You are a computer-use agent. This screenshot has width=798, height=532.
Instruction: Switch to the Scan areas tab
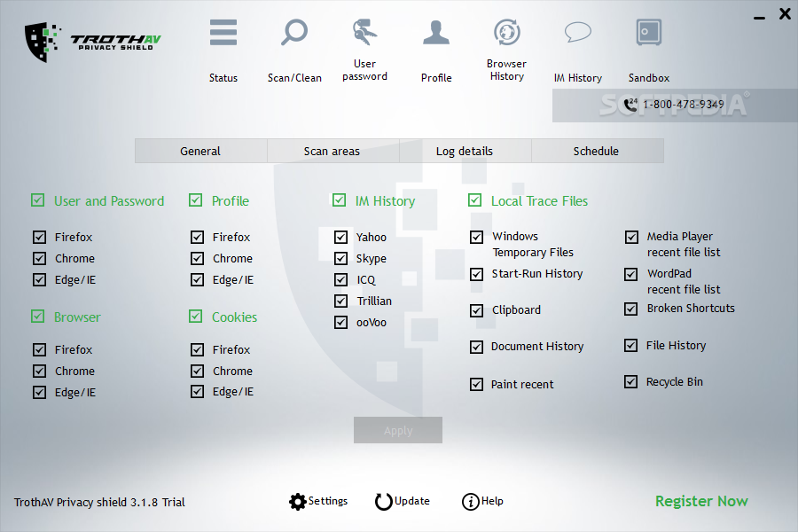(x=332, y=152)
